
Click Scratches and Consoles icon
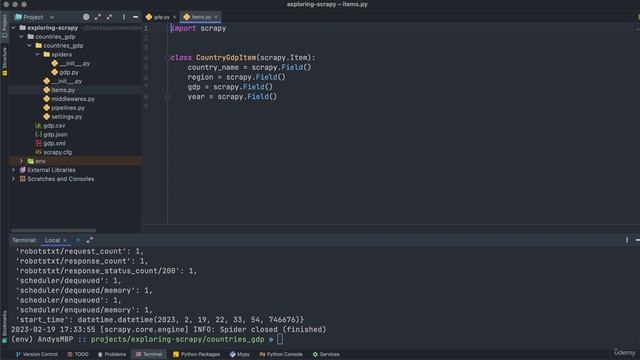click(x=22, y=179)
